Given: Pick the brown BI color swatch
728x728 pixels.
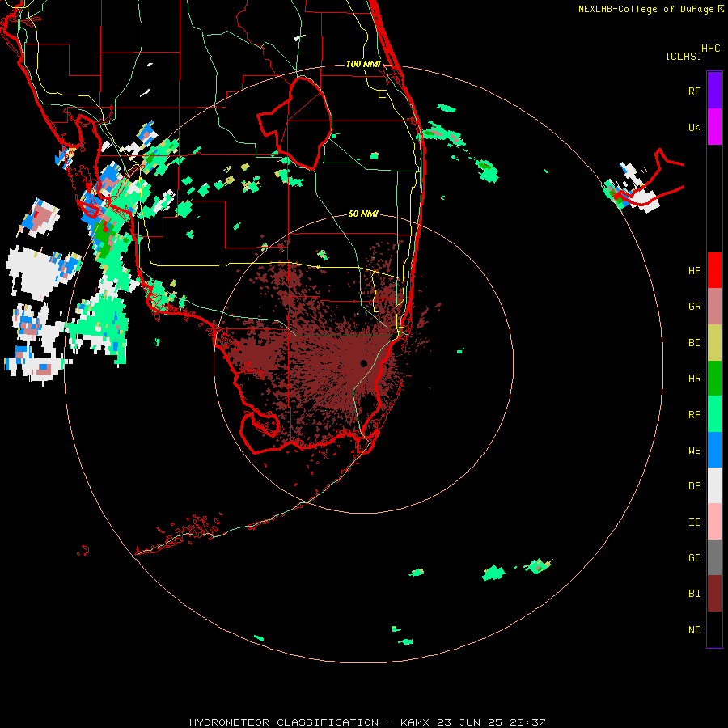Looking at the screenshot, I should click(x=714, y=594).
